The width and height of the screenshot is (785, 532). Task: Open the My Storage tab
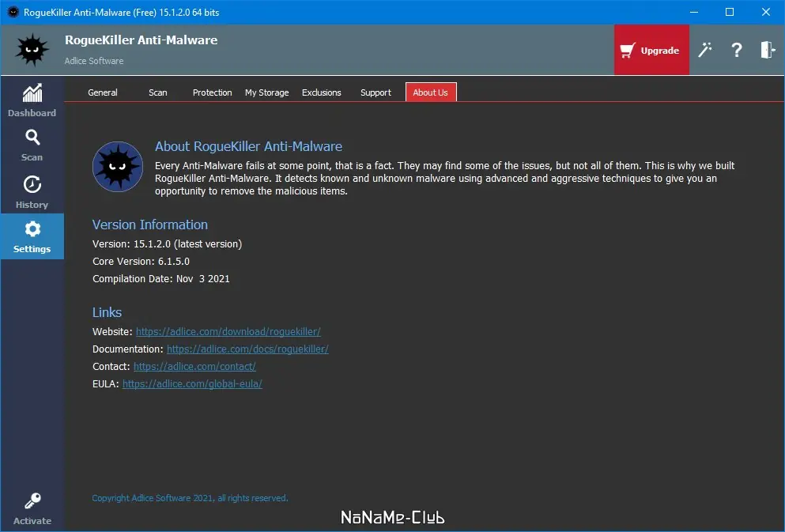click(x=267, y=92)
